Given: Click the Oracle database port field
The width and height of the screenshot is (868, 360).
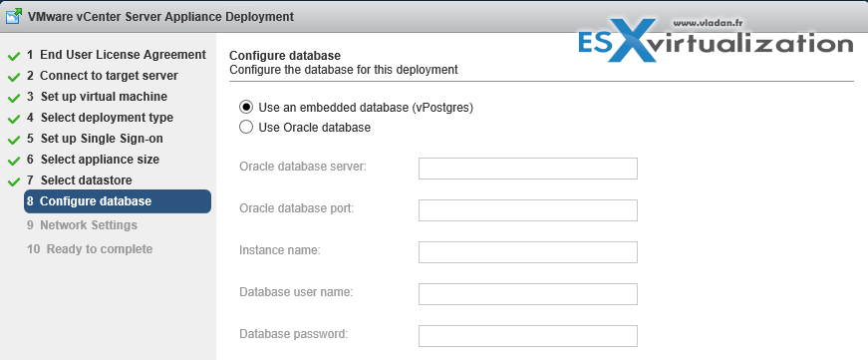Looking at the screenshot, I should point(527,210).
